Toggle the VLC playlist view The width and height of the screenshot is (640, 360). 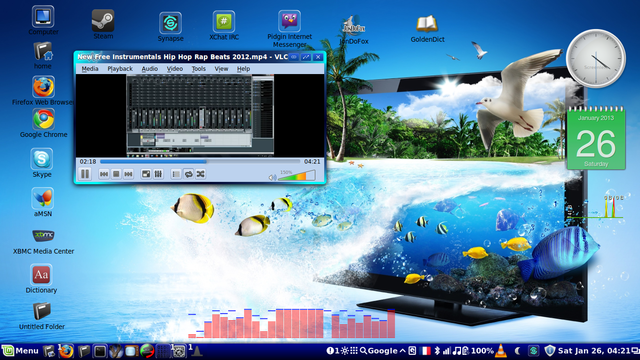[x=176, y=174]
